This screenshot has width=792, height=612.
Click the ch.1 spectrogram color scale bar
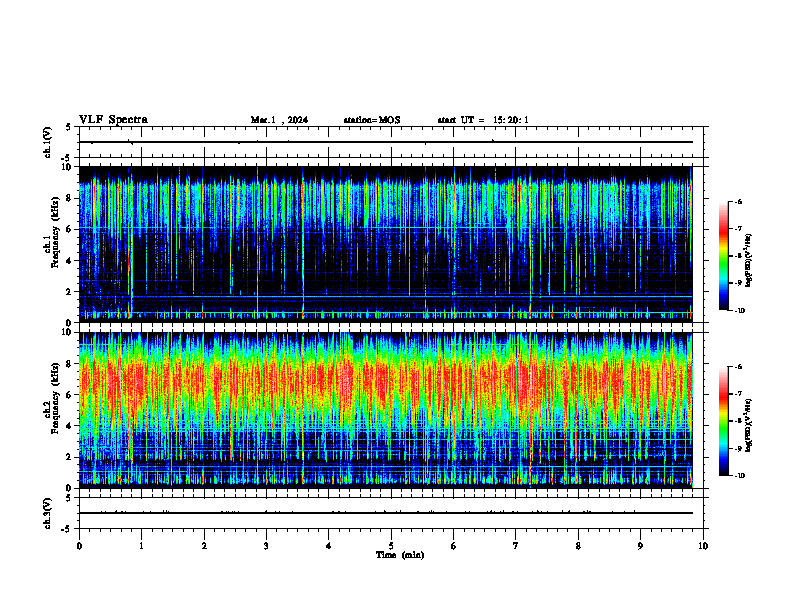[x=723, y=256]
